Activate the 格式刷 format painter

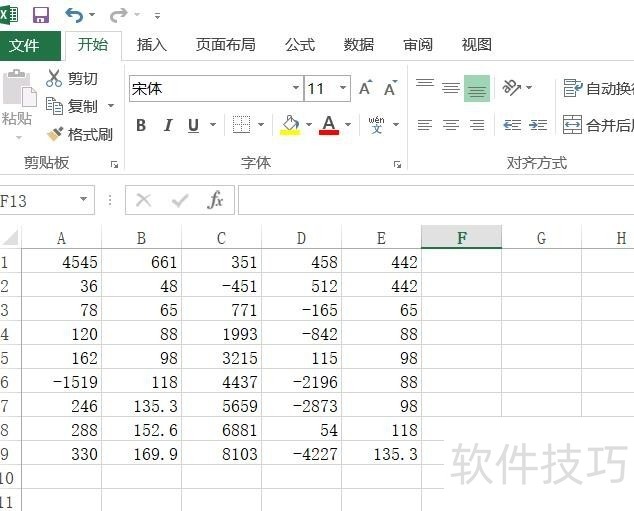pos(80,134)
